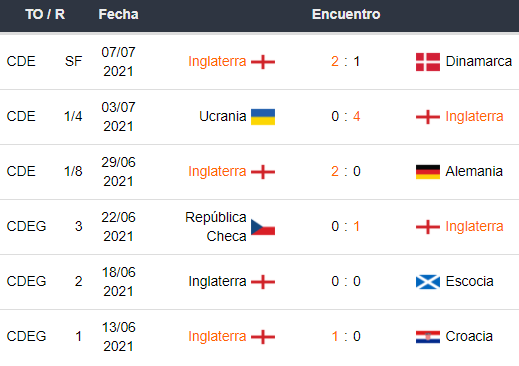The image size is (519, 366).
Task: Click the Croatia flag beside Croacia
Action: click(x=428, y=337)
